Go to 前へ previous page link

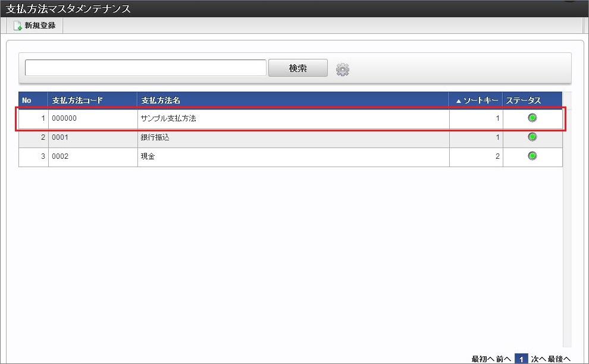click(503, 359)
